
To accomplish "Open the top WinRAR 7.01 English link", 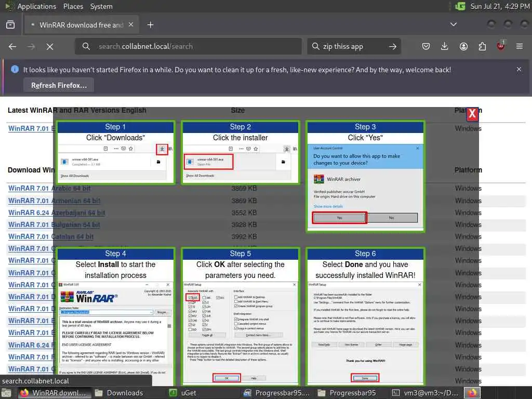I will [x=31, y=129].
